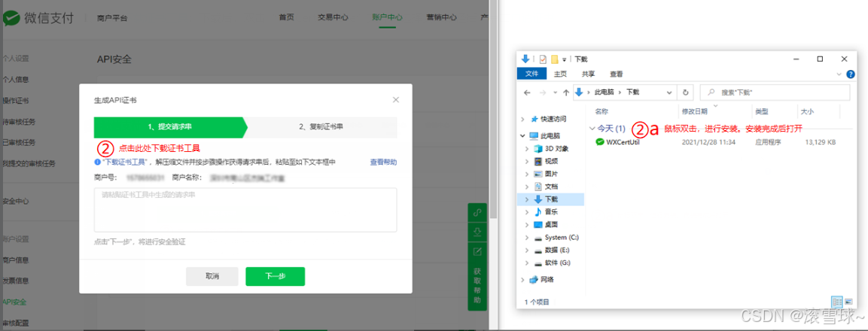This screenshot has width=868, height=331.
Task: Open Explorer 文件 ribbon tab
Action: [x=531, y=74]
